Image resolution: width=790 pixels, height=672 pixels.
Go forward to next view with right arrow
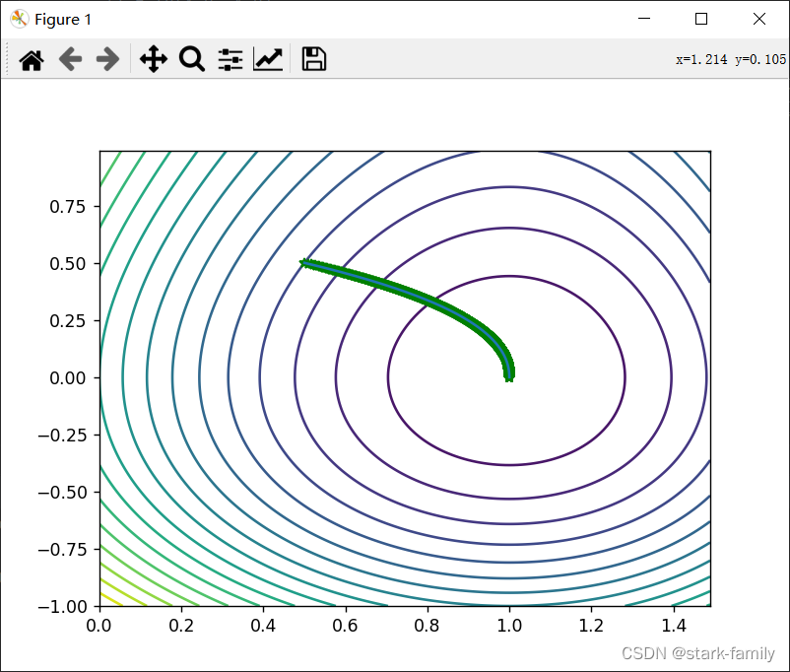[107, 59]
